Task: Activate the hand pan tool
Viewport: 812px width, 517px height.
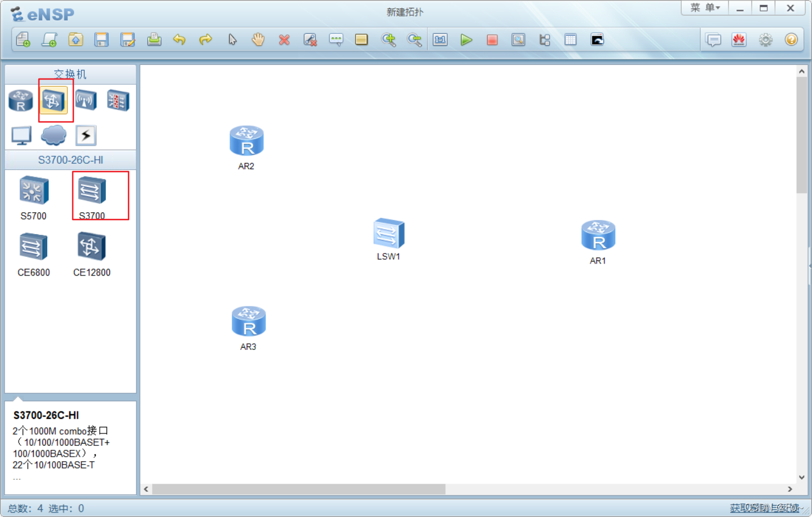Action: pyautogui.click(x=258, y=40)
